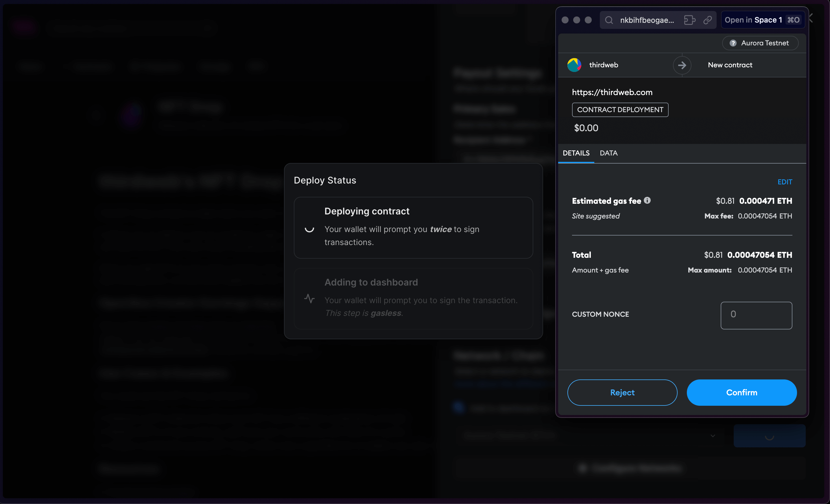This screenshot has width=830, height=504.
Task: Click the estimated gas fee info icon
Action: click(x=648, y=200)
